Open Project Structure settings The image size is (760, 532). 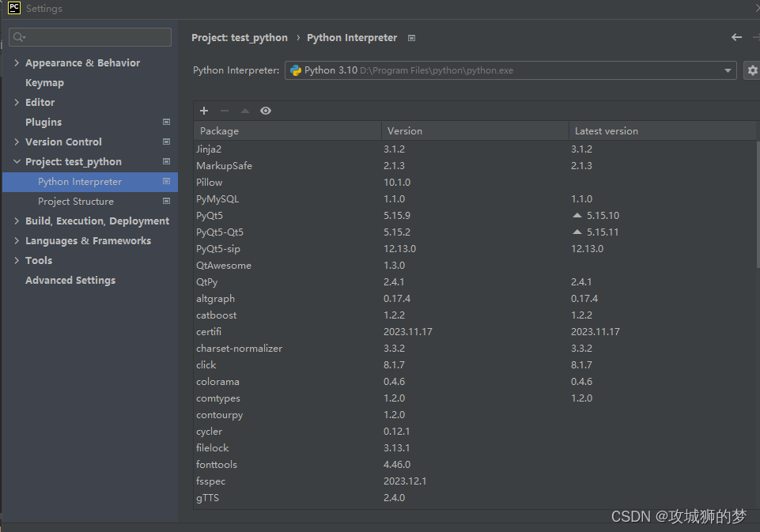[x=76, y=201]
